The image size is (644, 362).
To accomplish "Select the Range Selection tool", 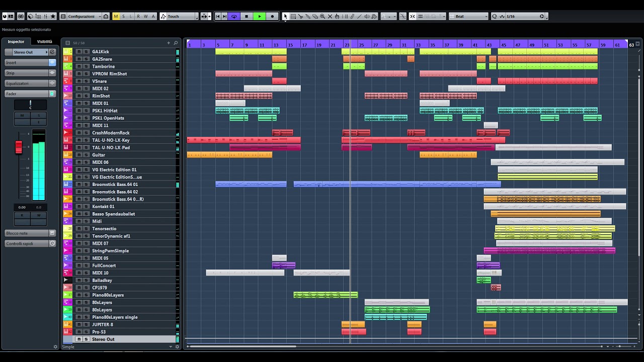I will click(293, 17).
